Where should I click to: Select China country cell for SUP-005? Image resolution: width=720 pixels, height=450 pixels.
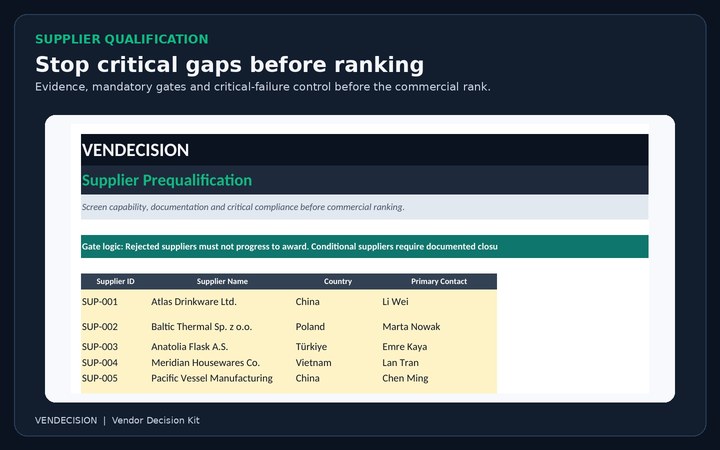point(307,378)
